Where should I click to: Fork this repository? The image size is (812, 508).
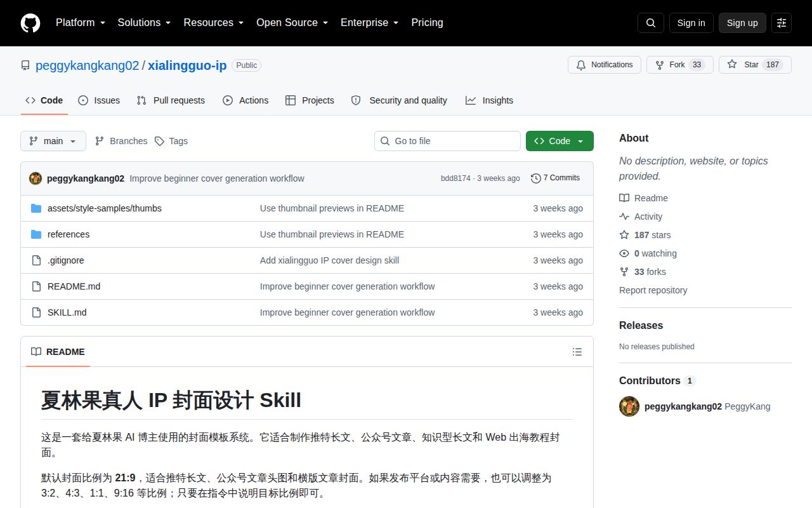pyautogui.click(x=680, y=65)
